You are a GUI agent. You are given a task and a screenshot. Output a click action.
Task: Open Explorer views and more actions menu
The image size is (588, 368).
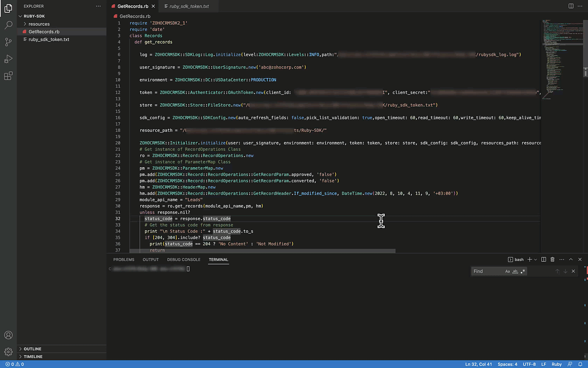pyautogui.click(x=98, y=6)
